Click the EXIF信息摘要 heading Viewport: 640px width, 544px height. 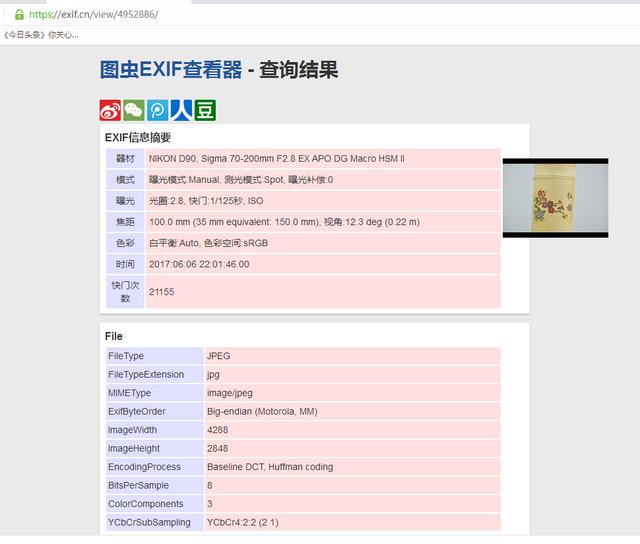tap(138, 138)
